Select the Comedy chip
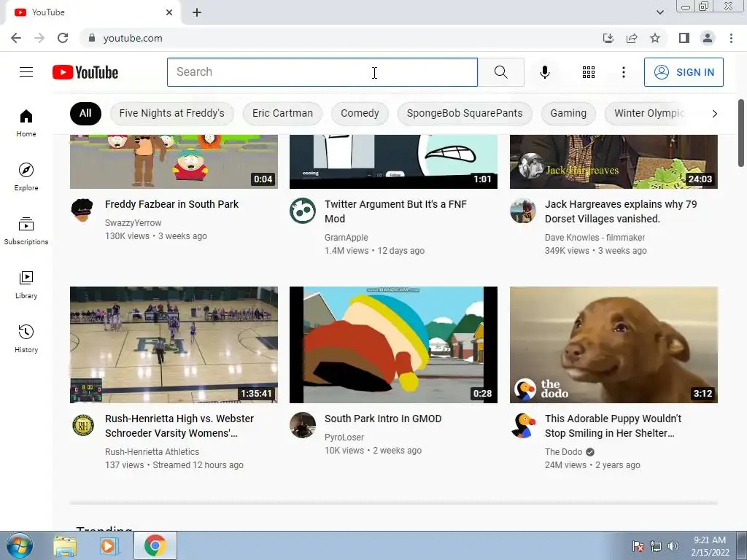The width and height of the screenshot is (747, 560). pyautogui.click(x=360, y=113)
